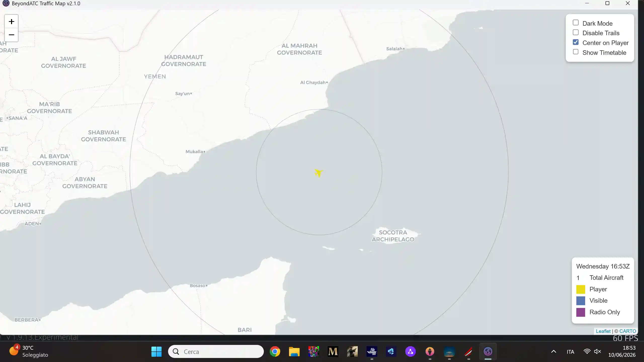
Task: Open the red striped taskbar app
Action: tap(468, 351)
